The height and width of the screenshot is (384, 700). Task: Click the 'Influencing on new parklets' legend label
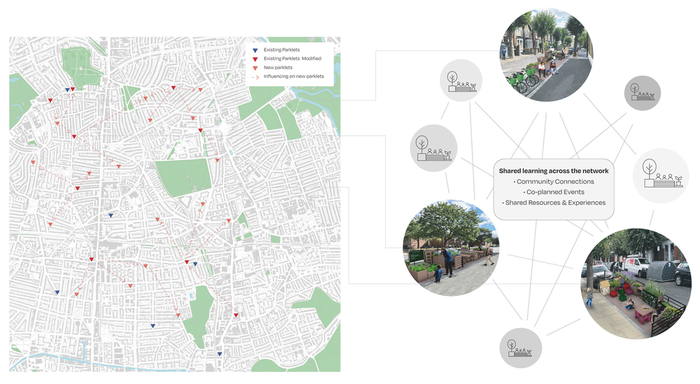pos(294,76)
